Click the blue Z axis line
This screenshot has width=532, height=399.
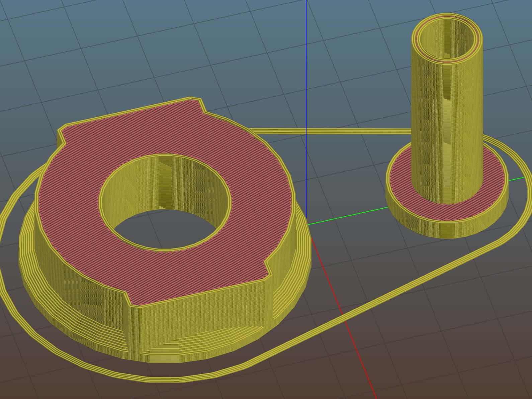306,67
